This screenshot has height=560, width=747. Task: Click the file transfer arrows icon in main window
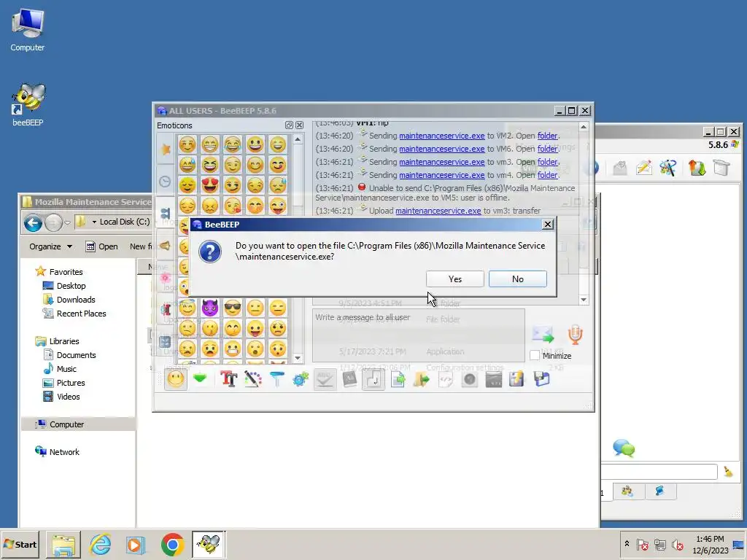point(697,168)
